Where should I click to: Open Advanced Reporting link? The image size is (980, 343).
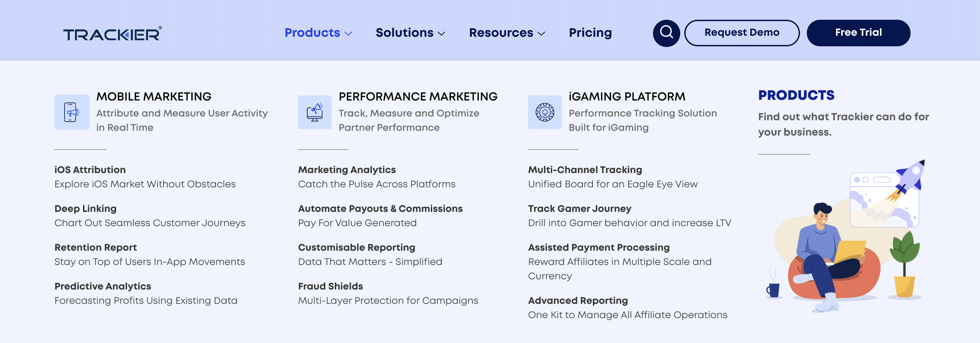[578, 300]
